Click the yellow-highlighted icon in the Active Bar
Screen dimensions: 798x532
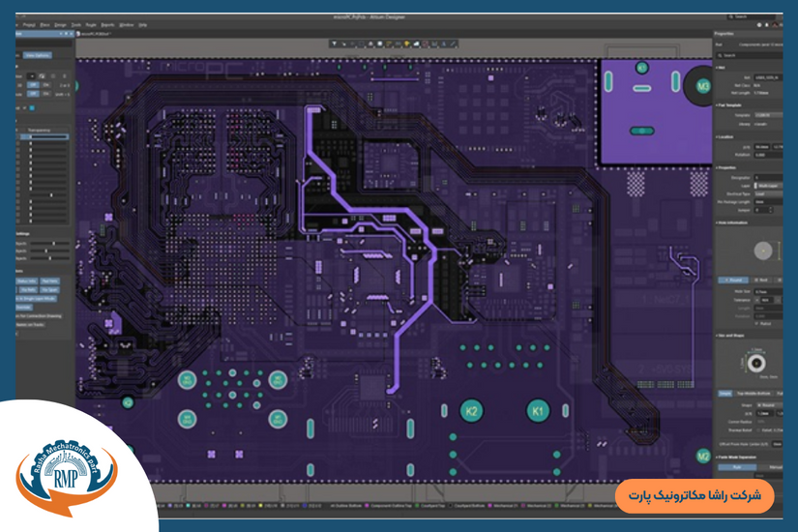tap(407, 44)
